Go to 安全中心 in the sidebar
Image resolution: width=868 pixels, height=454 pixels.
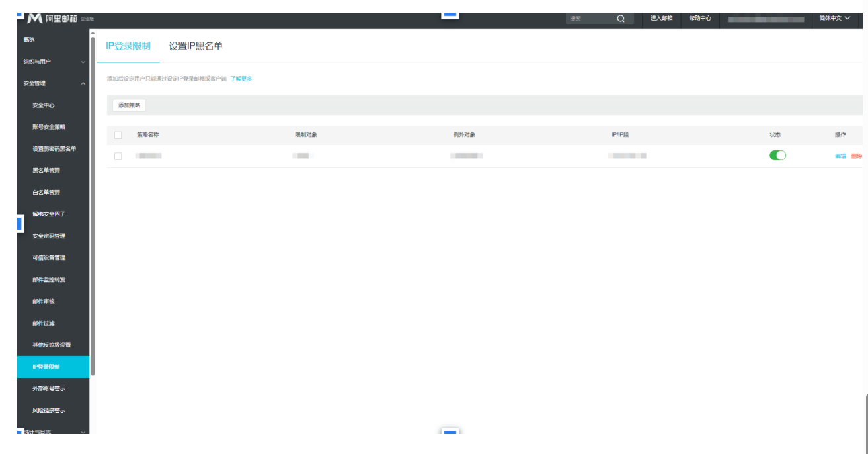[x=44, y=105]
